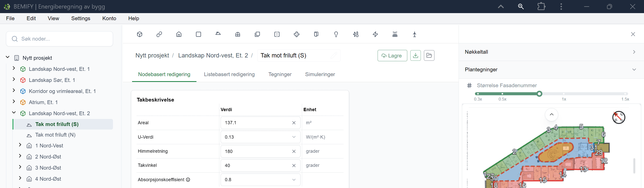Viewport: 644px width, 188px height.
Task: Click the chain link icon in toolbar
Action: (x=159, y=34)
